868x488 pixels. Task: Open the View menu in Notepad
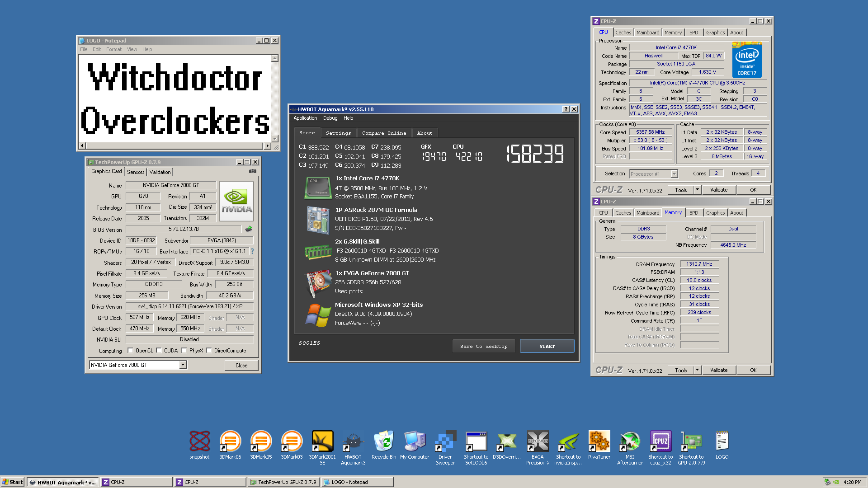point(132,49)
